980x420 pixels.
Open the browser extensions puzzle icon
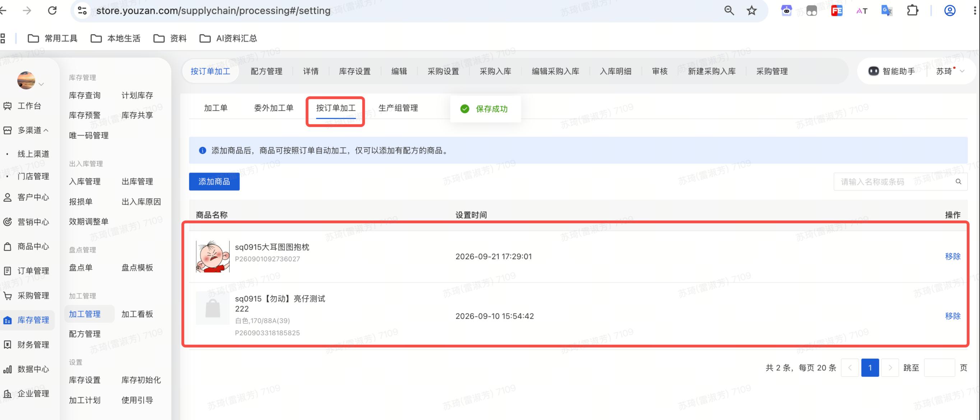pos(912,10)
